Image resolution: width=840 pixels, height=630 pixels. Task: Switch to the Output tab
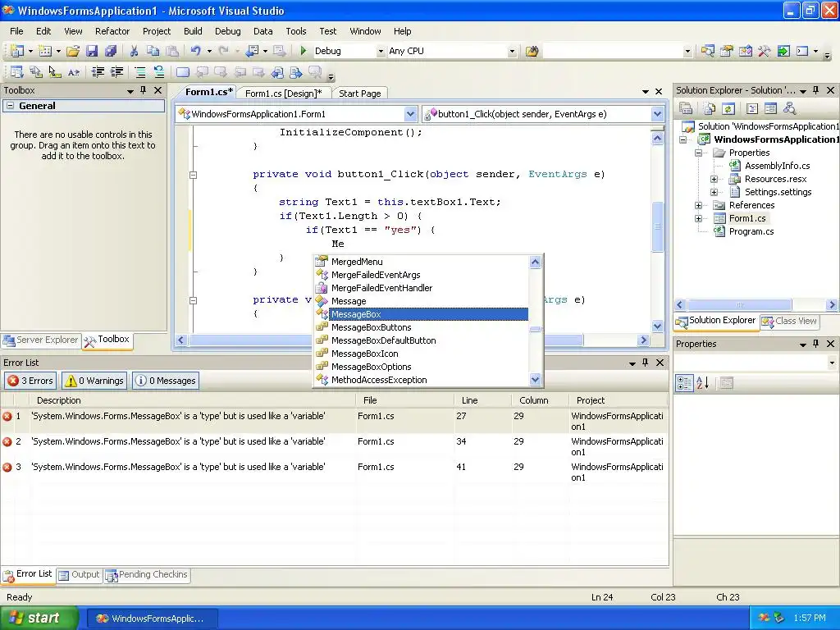click(80, 575)
